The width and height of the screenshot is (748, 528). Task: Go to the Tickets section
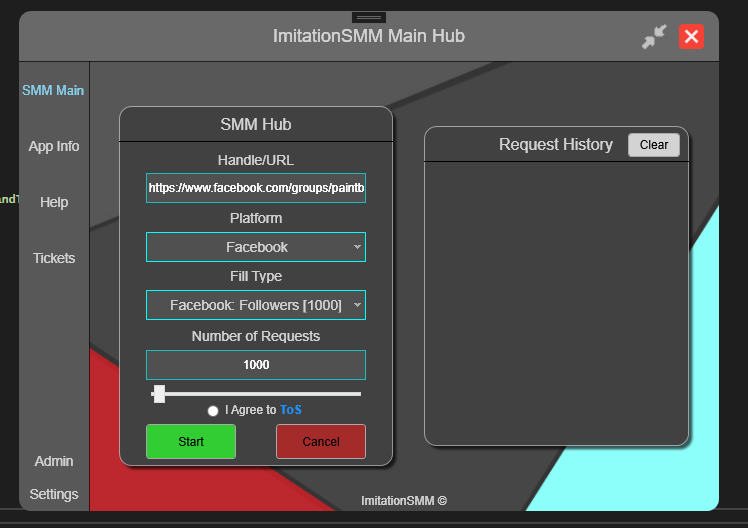[x=54, y=258]
